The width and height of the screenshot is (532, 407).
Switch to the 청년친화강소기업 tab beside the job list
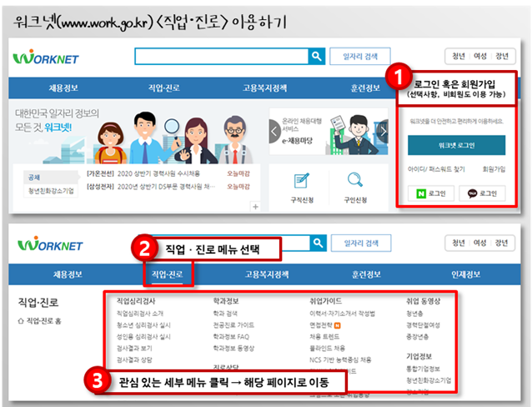click(x=51, y=191)
